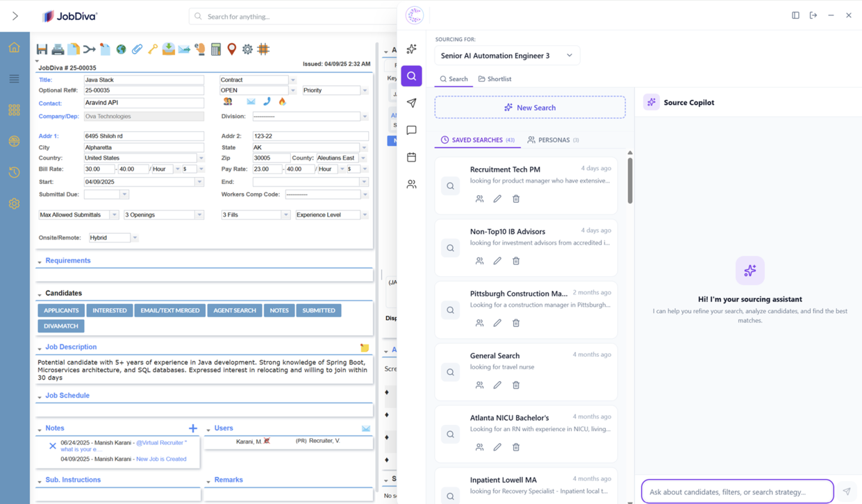Click the DIVAMATCH button

coord(61,326)
